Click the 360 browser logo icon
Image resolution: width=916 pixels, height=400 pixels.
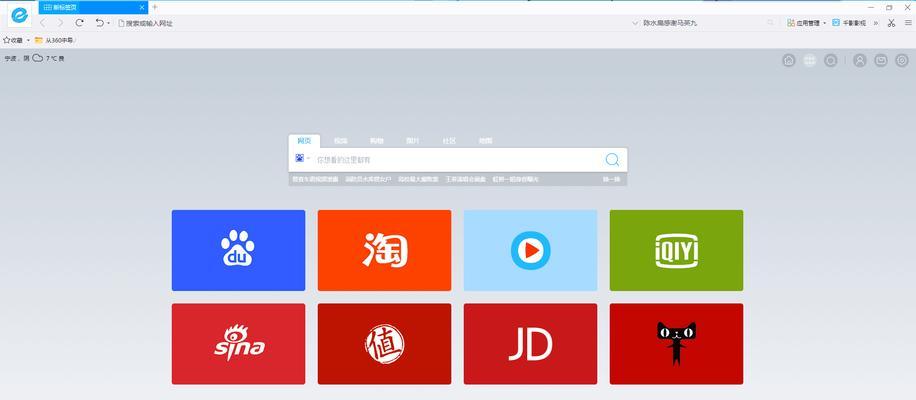pos(19,16)
